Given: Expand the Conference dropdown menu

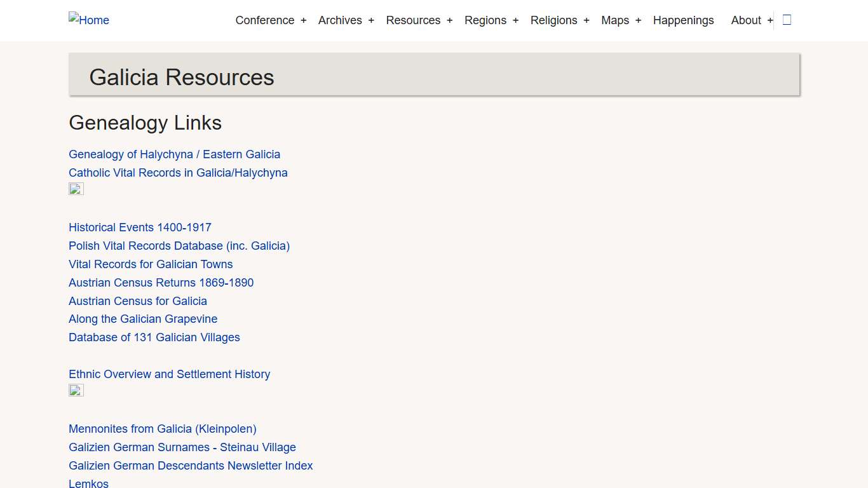Looking at the screenshot, I should 265,20.
